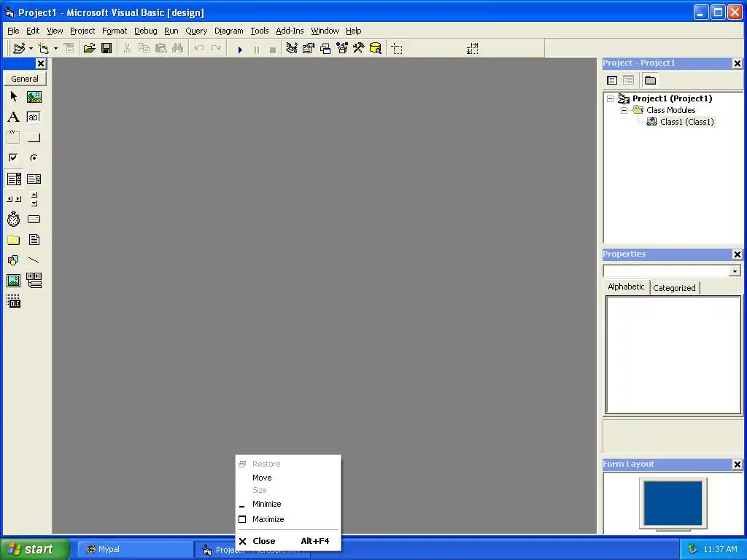The width and height of the screenshot is (747, 560).
Task: Click View Code icon in Project panel
Action: point(612,80)
